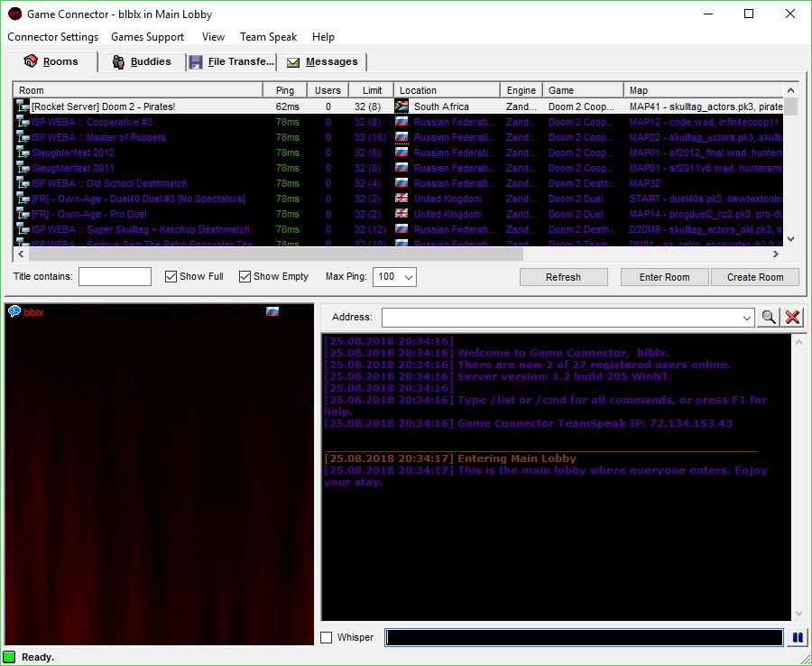Image resolution: width=812 pixels, height=666 pixels.
Task: Click the server icon of ISP WEBA Cooperative #3
Action: coord(23,122)
